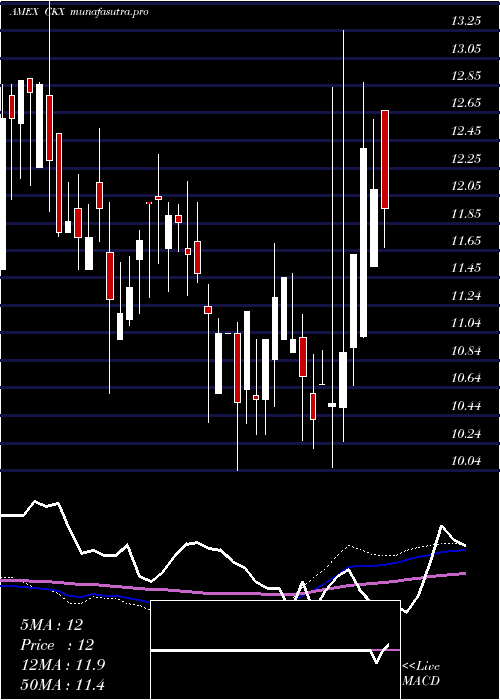Select the Price : 12 label
500x700 pixels.
tap(57, 645)
